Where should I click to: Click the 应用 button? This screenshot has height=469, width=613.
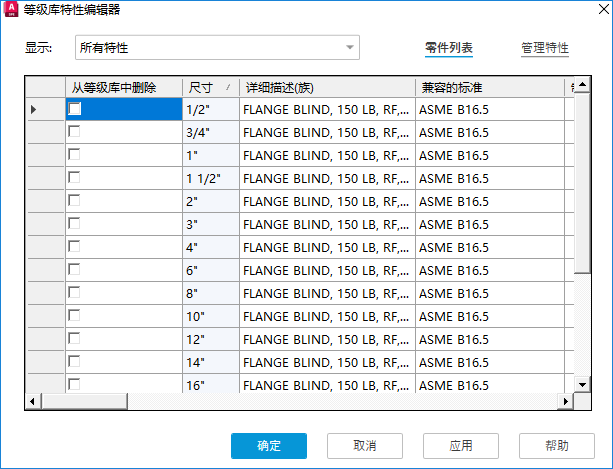[x=461, y=445]
